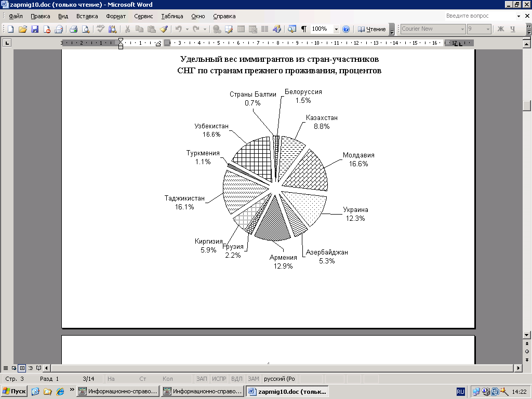Switch to second Информационно-справо... taskbar window
Image resolution: width=532 pixels, height=399 pixels.
(203, 391)
